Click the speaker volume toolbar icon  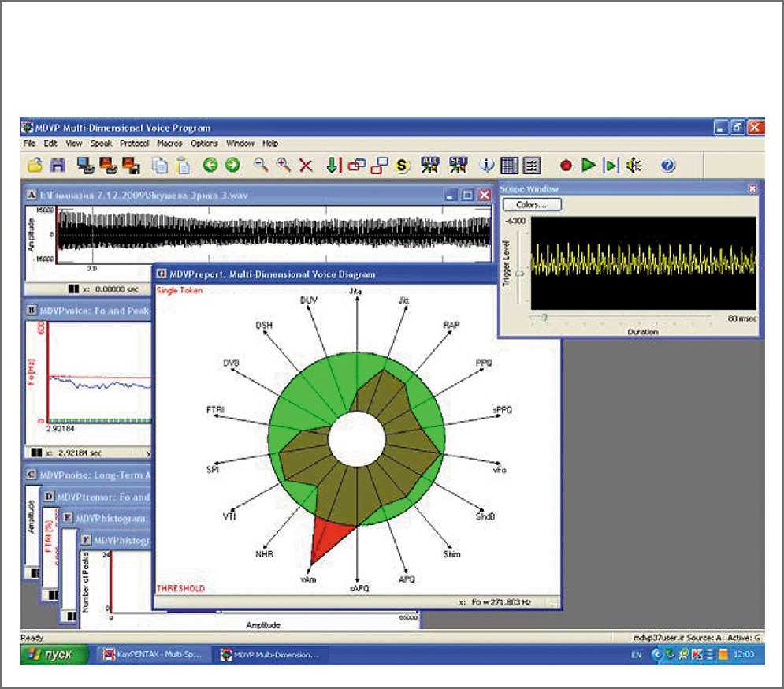point(635,166)
